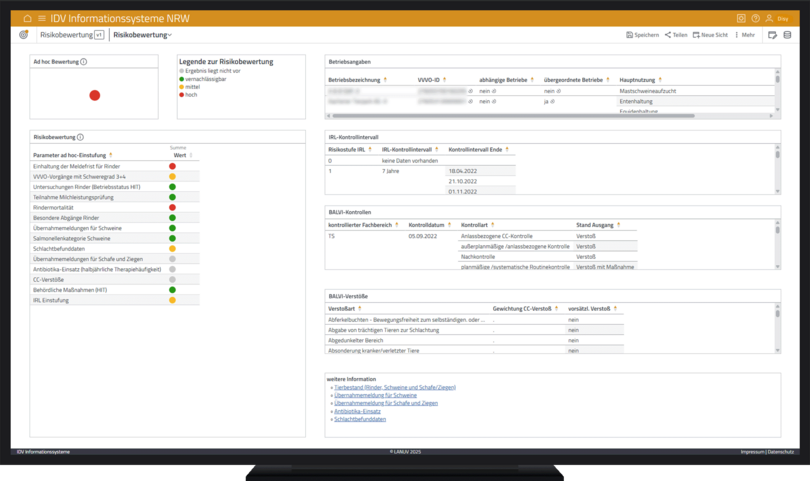Open the hamburger navigation menu
This screenshot has width=810, height=481.
pos(41,19)
